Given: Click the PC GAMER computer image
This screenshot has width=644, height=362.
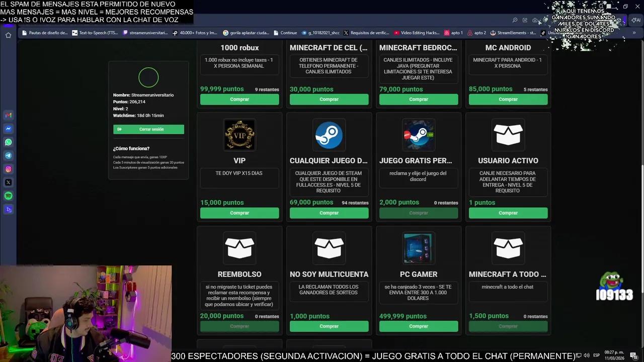Looking at the screenshot, I should [419, 248].
